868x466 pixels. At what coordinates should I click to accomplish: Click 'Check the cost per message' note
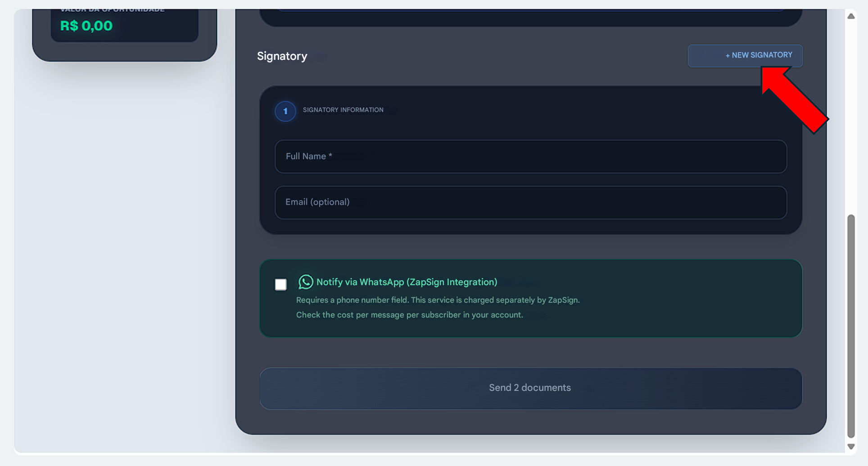(409, 315)
